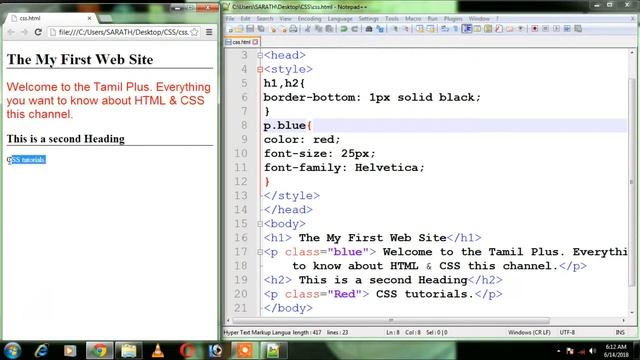Toggle Synchronize Vertical Scrolling
The width and height of the screenshot is (640, 360).
coord(420,29)
